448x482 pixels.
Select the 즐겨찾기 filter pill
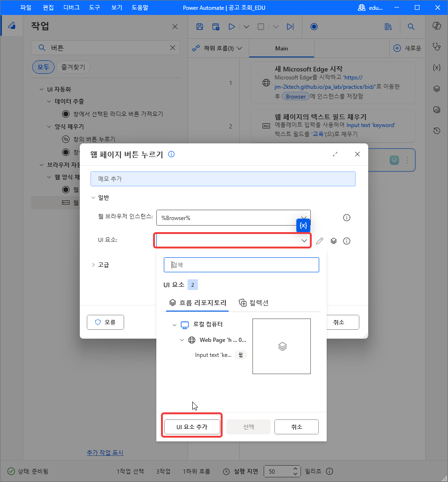tap(73, 67)
